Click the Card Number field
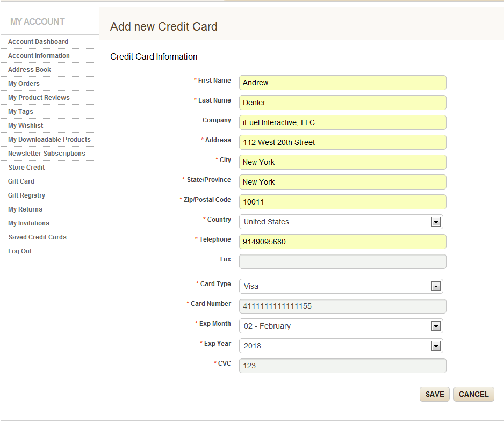 (x=343, y=307)
